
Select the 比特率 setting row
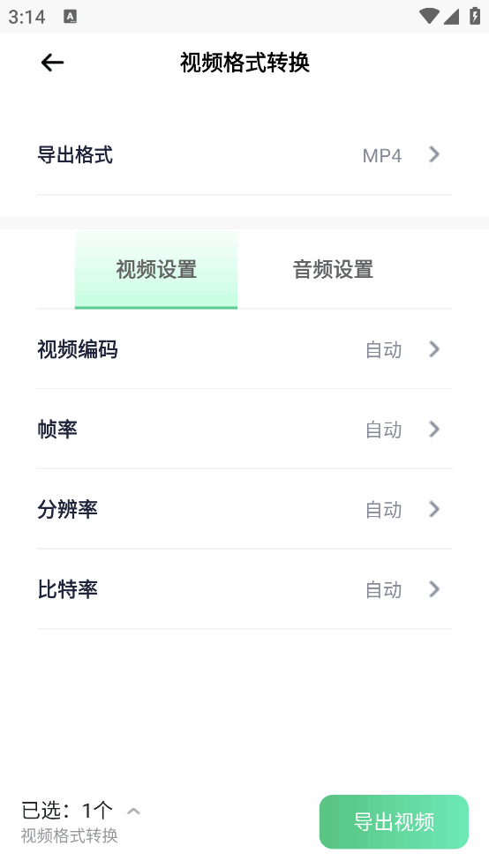click(244, 589)
